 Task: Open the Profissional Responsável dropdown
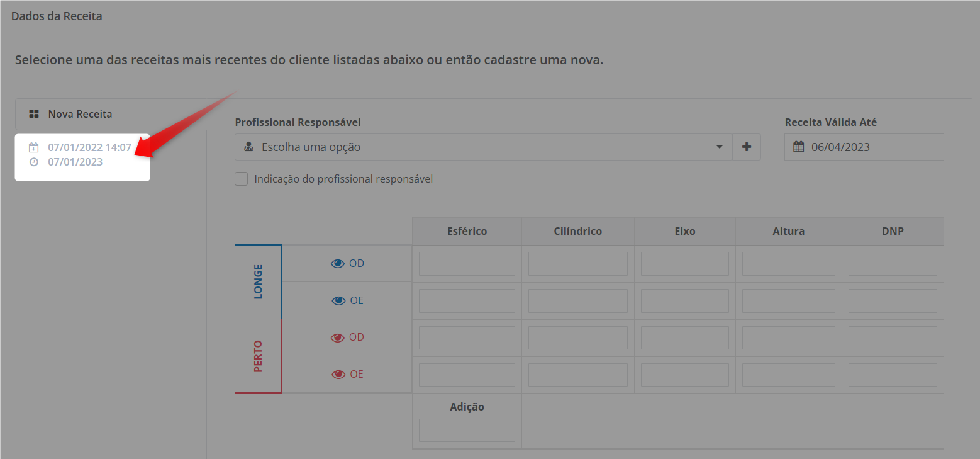click(483, 147)
